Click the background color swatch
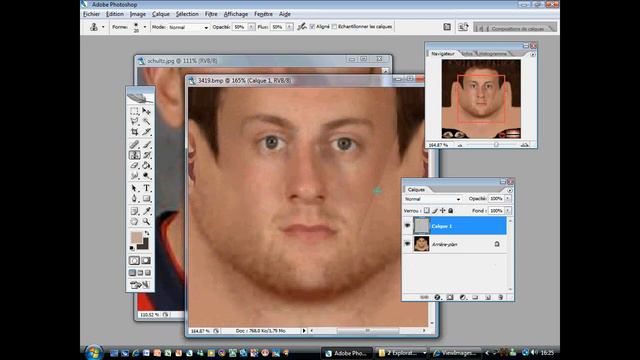Screen dimensions: 640x360 tap(143, 244)
